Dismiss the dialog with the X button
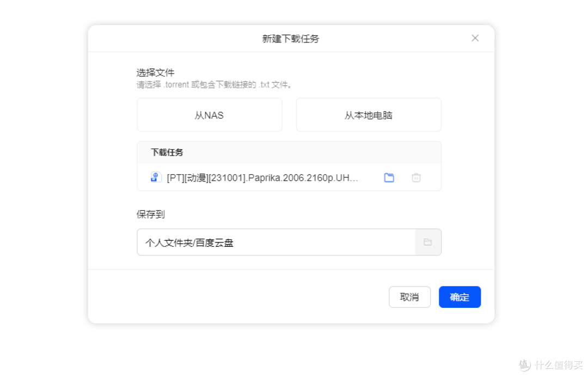The image size is (588, 377). (x=475, y=38)
